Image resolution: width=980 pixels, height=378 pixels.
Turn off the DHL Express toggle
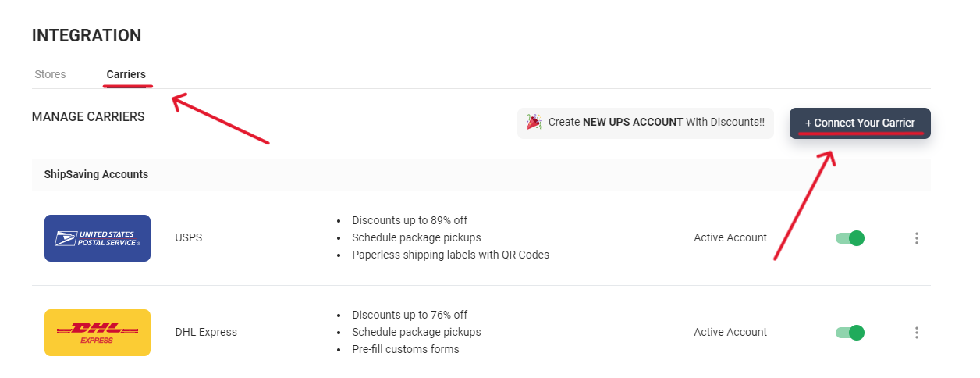(850, 333)
